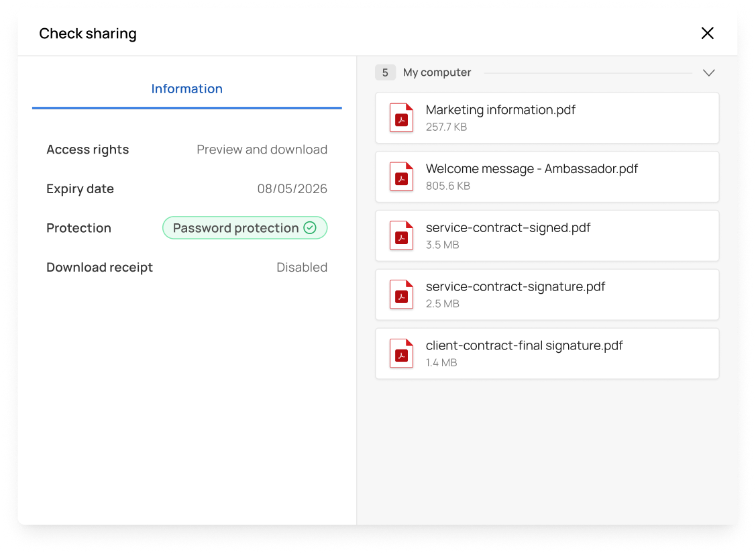The width and height of the screenshot is (756, 554).
Task: Click the PDF icon of service-contract-signature.pdf
Action: pyautogui.click(x=401, y=294)
